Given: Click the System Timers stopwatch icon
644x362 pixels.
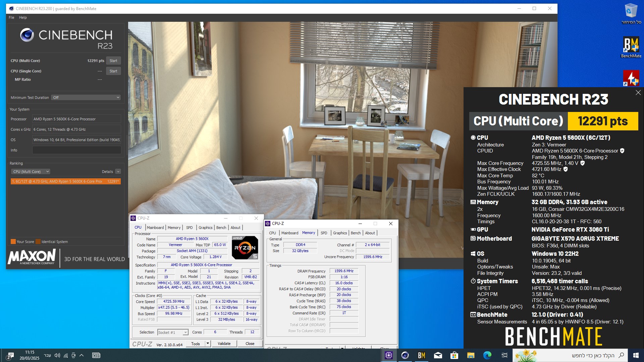Looking at the screenshot, I should (473, 281).
